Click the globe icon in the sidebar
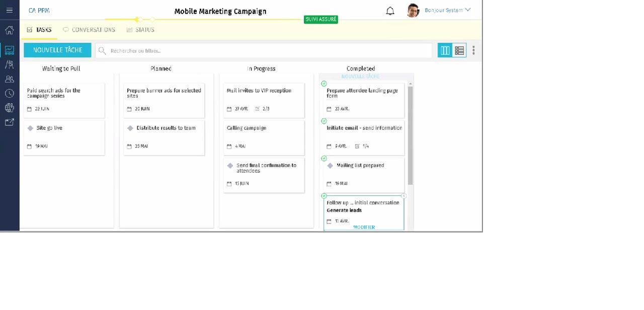Image resolution: width=644 pixels, height=310 pixels. click(9, 107)
